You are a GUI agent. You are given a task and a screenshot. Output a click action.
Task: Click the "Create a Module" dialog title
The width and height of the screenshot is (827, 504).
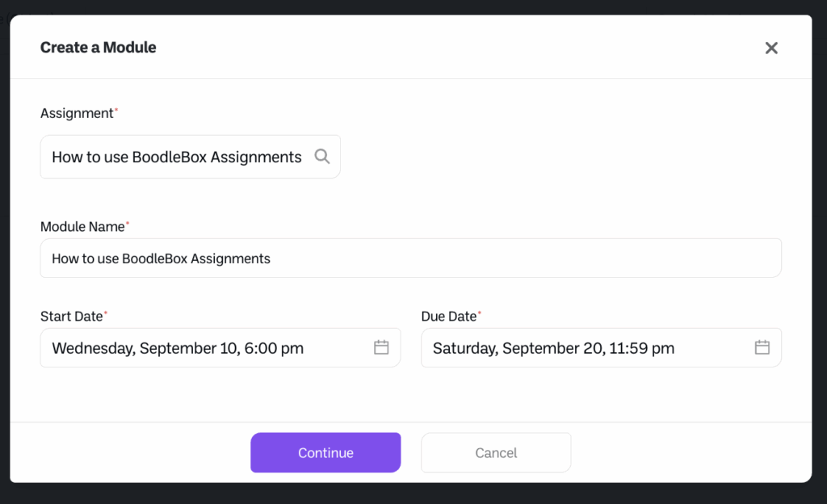[x=99, y=48]
